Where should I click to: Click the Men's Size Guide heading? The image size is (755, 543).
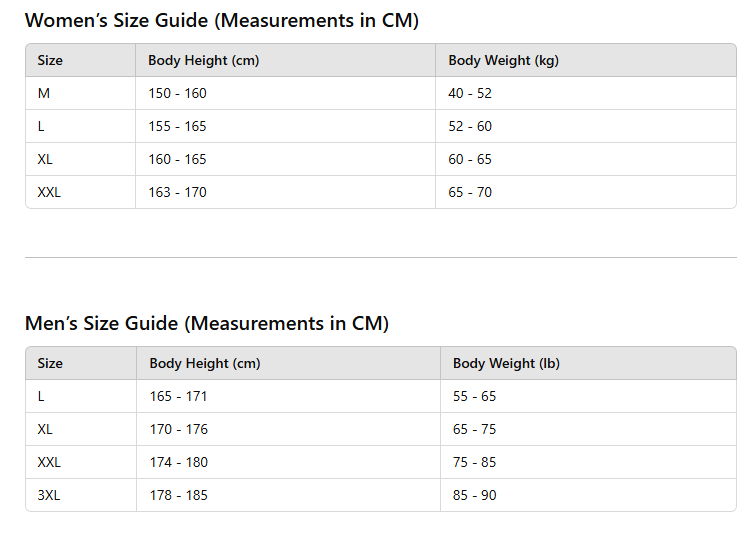click(206, 323)
